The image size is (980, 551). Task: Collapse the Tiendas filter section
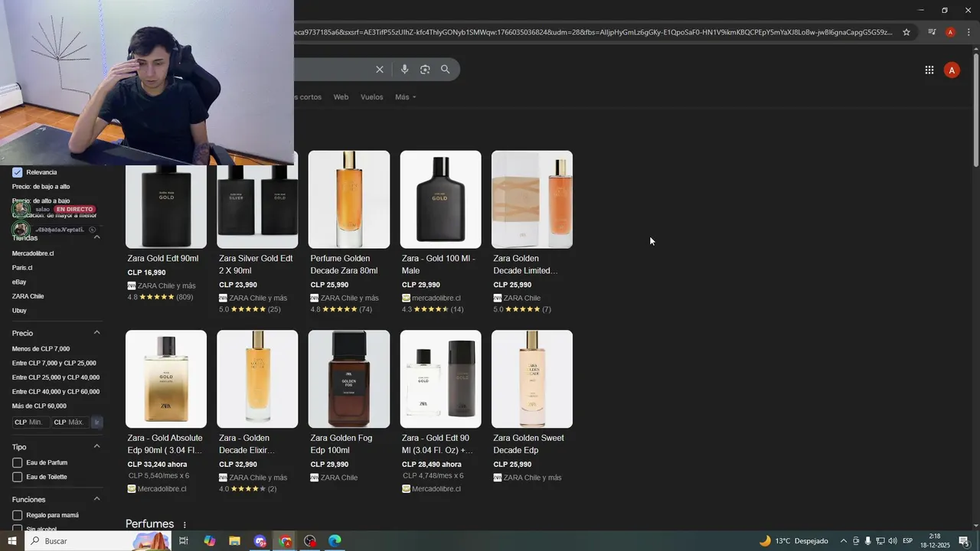(x=96, y=237)
